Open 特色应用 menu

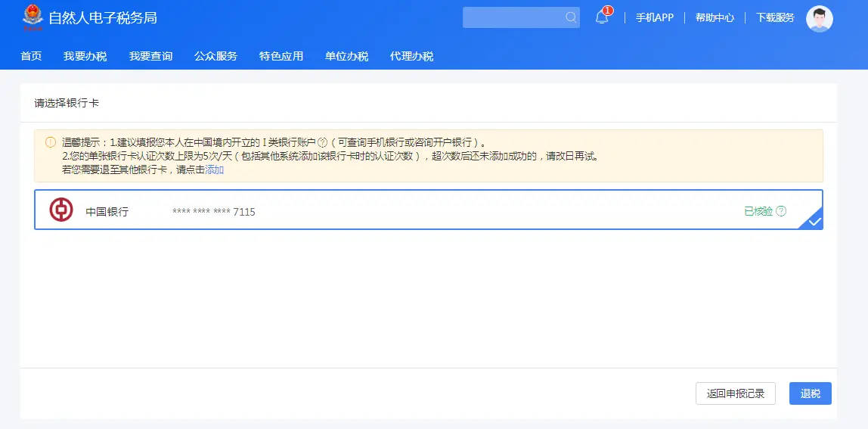(281, 56)
